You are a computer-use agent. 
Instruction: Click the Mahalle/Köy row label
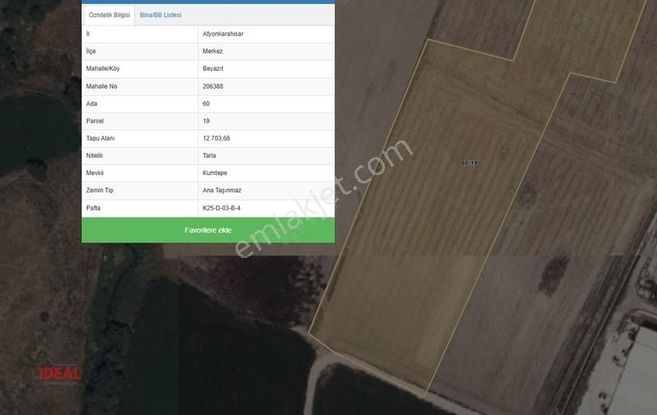click(103, 68)
